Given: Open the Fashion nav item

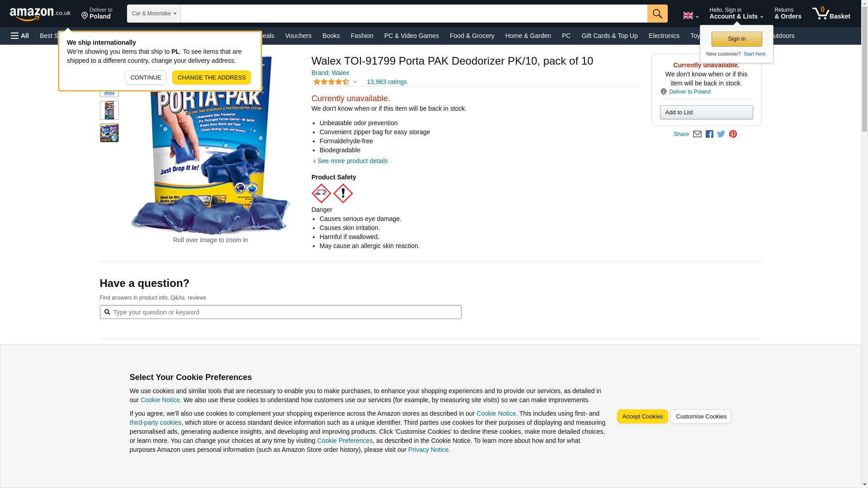Looking at the screenshot, I should 362,36.
